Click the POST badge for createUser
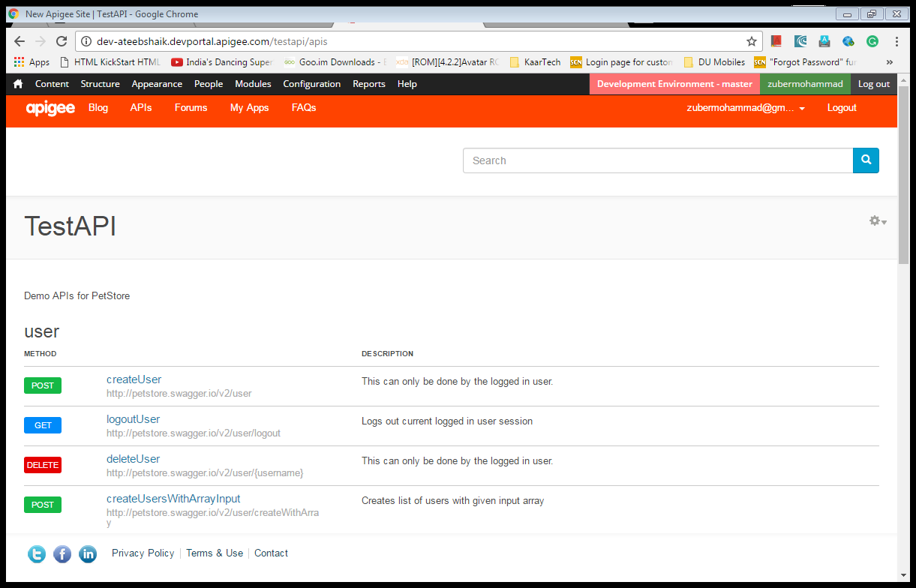 click(x=43, y=385)
